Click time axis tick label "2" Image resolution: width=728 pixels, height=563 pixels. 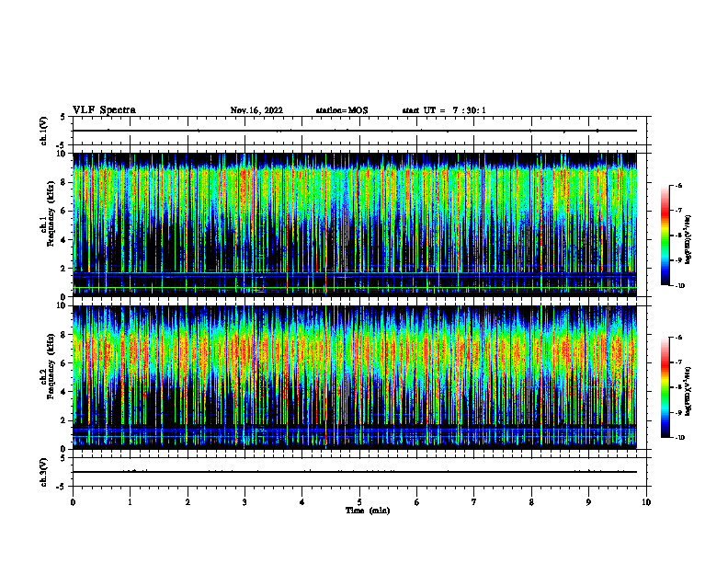(188, 502)
